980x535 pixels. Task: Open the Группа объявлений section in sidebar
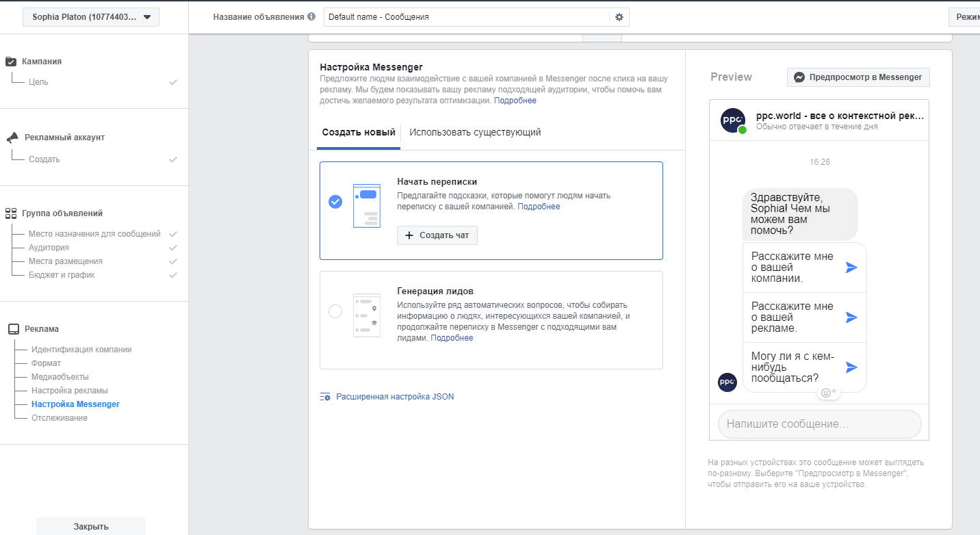64,213
